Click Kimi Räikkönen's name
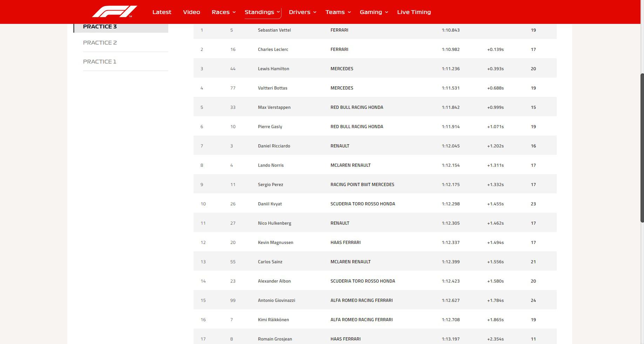The height and width of the screenshot is (344, 644). point(273,320)
